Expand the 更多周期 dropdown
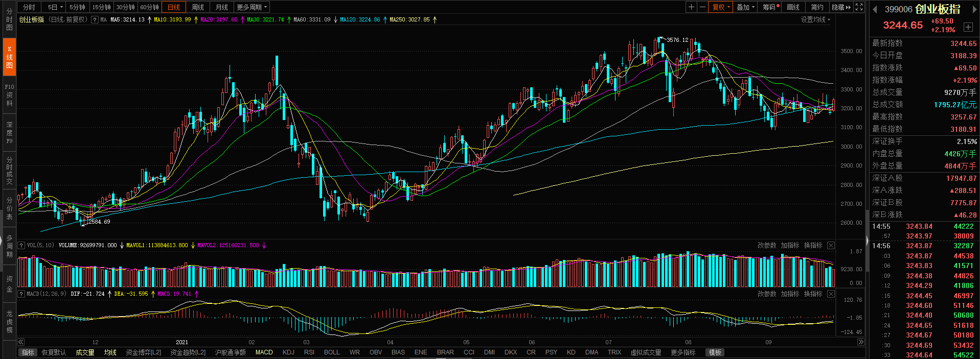 252,7
